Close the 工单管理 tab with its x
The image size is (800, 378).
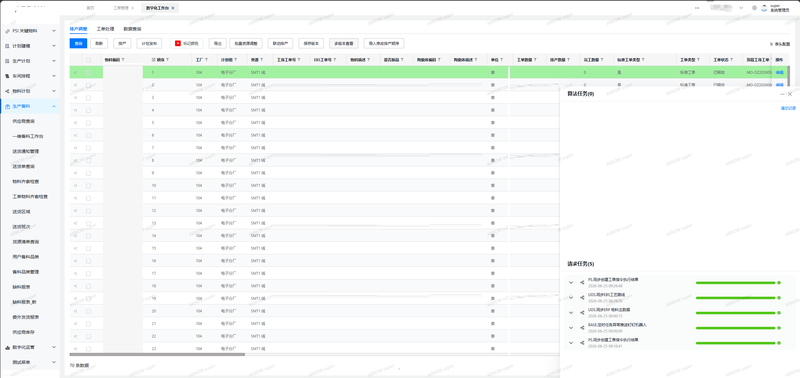point(133,8)
